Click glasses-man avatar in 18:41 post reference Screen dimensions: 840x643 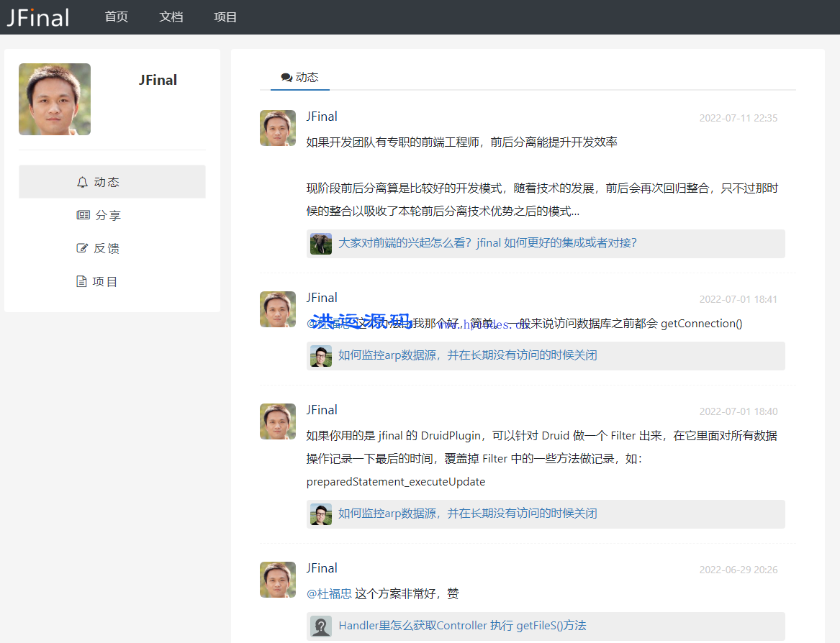pyautogui.click(x=321, y=356)
